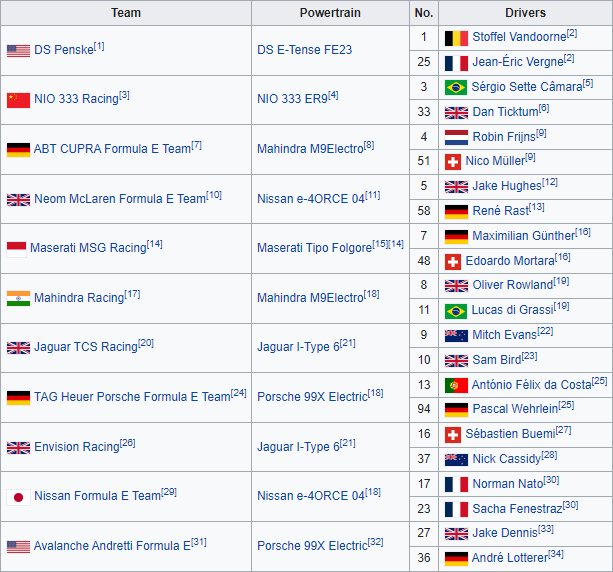Open the DS Penske team link
Screen dimensions: 613x572
(x=64, y=50)
